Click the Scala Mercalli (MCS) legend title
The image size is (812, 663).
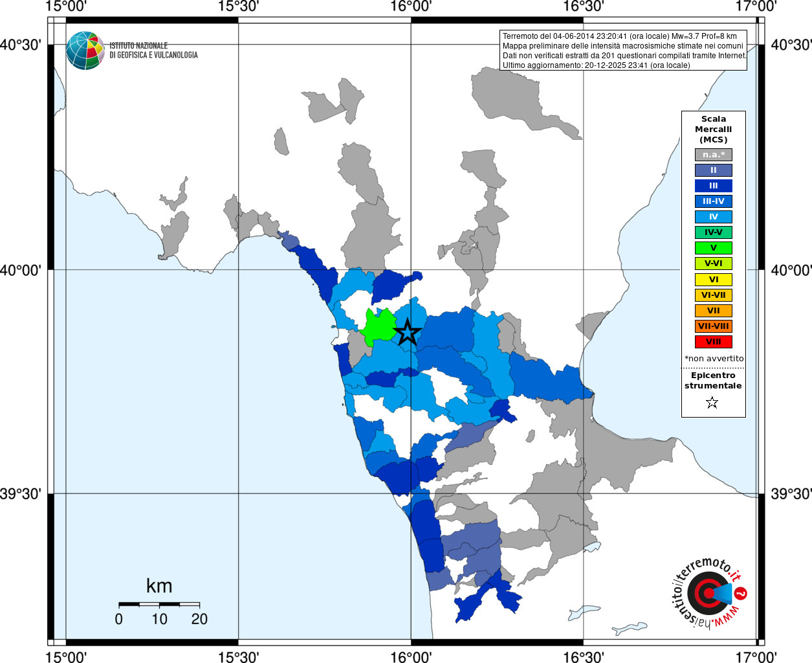click(714, 129)
